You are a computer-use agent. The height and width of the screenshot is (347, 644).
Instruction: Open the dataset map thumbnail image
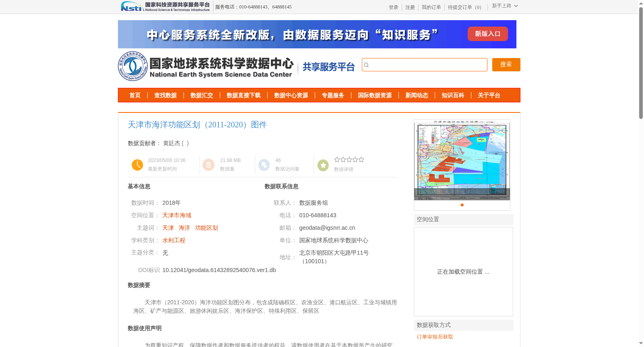462,160
